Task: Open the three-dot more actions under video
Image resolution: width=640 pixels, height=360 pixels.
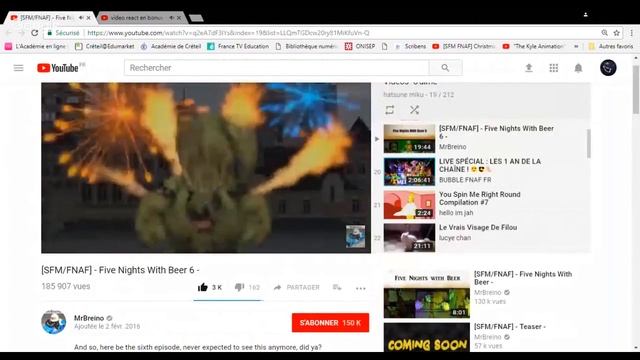Action: 360,288
